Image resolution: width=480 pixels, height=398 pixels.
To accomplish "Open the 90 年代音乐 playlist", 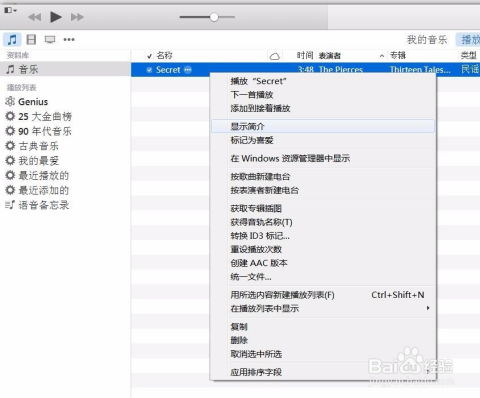I will click(x=39, y=131).
